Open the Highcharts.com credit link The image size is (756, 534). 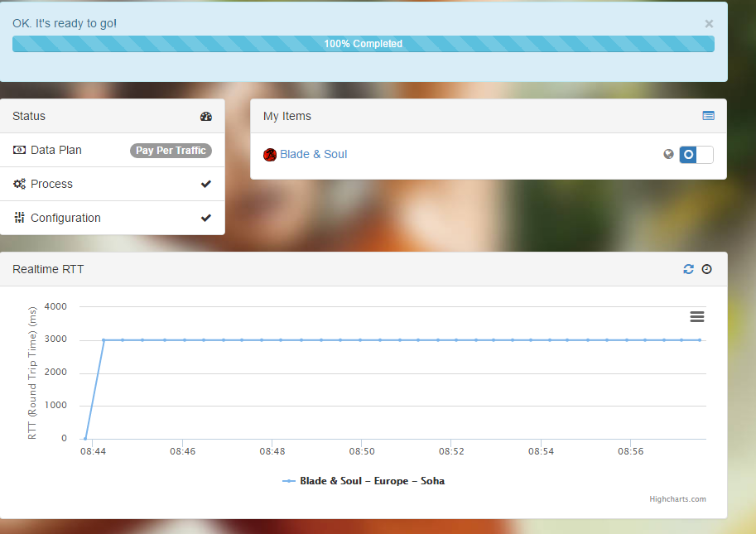677,499
